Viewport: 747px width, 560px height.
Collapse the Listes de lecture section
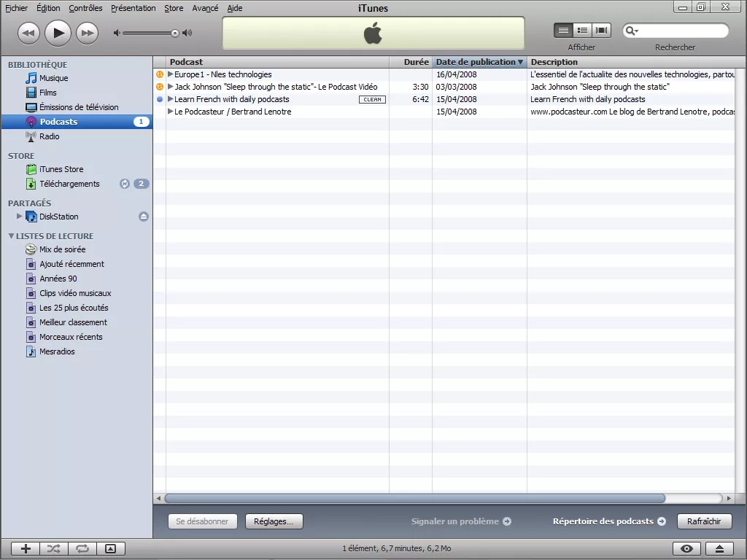[x=11, y=236]
